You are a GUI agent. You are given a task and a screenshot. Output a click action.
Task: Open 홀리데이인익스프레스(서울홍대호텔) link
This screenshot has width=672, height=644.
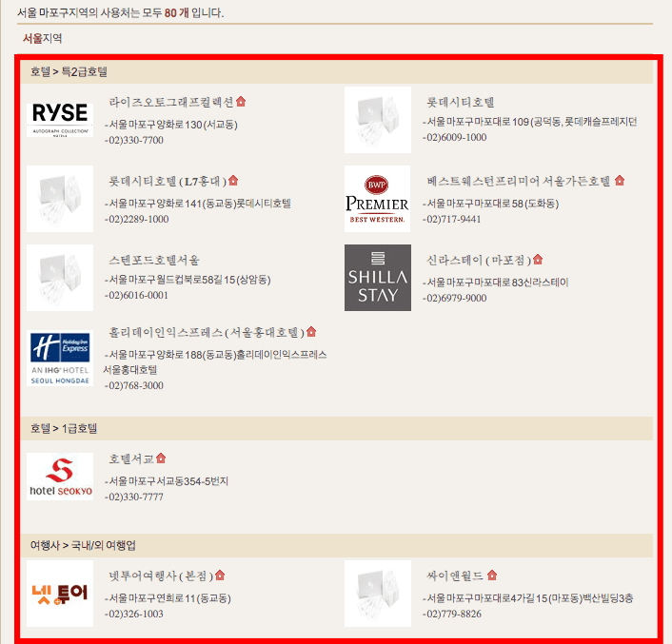(x=207, y=332)
